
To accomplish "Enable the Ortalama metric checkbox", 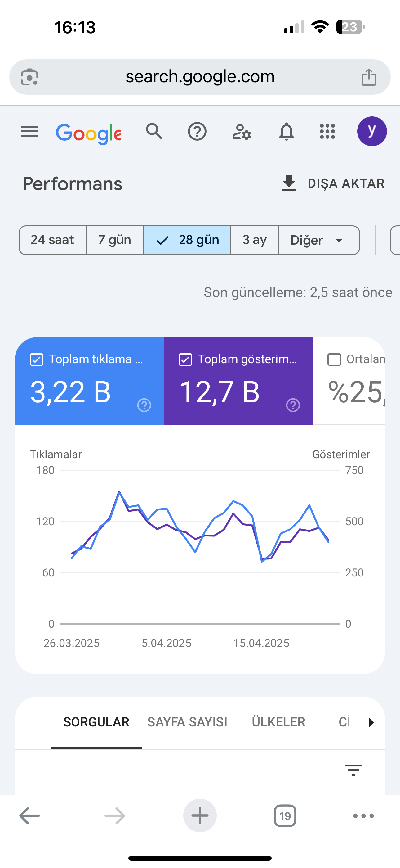I will [334, 359].
